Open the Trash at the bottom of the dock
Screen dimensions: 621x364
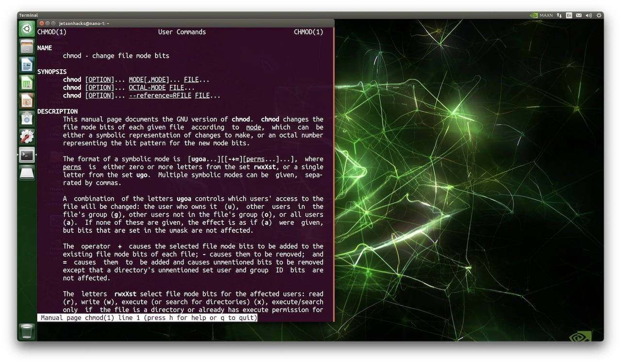coord(26,332)
